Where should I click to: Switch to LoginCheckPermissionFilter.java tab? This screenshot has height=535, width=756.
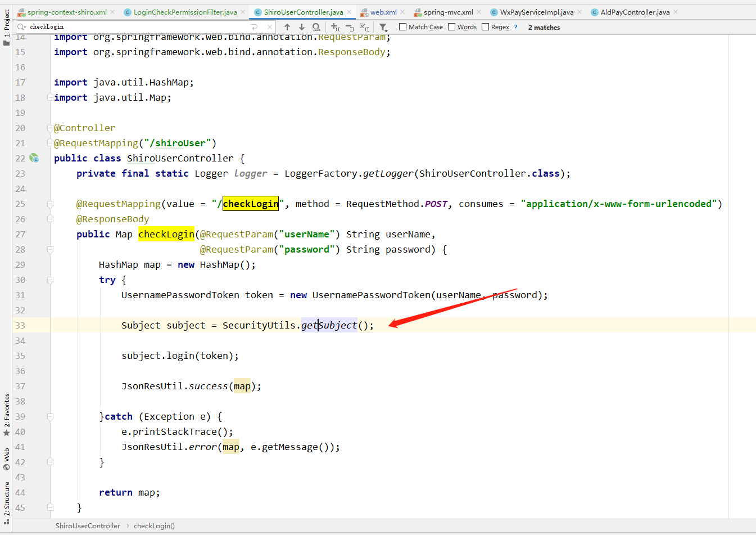point(185,12)
